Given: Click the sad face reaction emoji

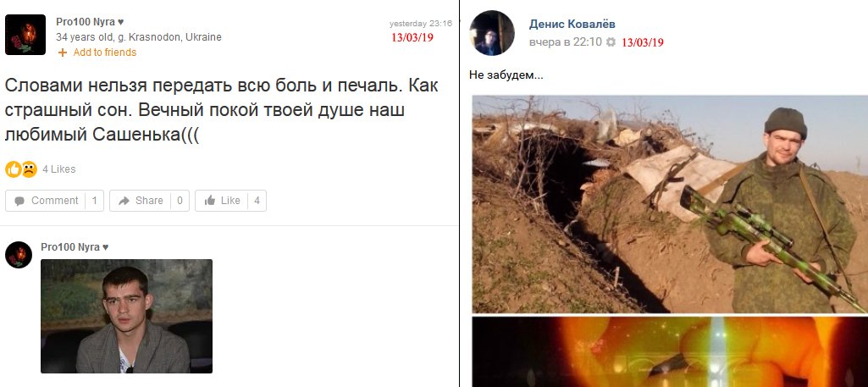Looking at the screenshot, I should (x=29, y=169).
